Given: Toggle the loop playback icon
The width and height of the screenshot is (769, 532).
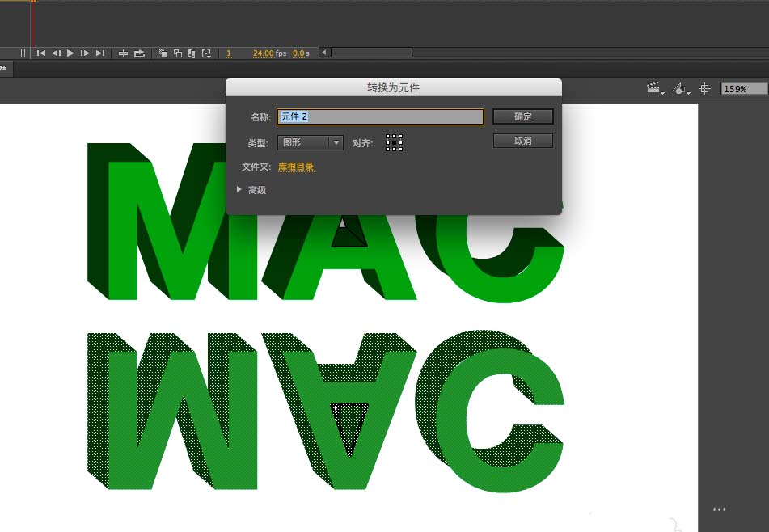Looking at the screenshot, I should [x=139, y=53].
